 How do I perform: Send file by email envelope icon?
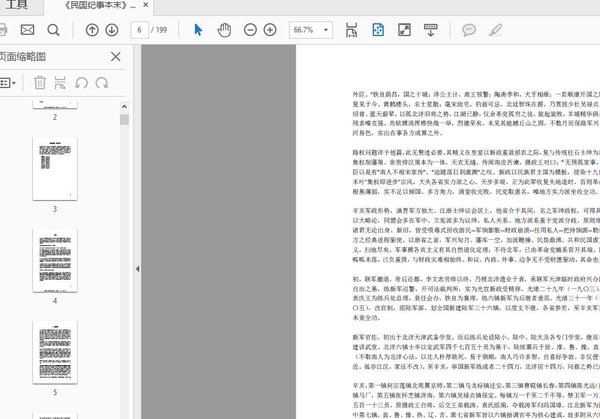pyautogui.click(x=27, y=30)
